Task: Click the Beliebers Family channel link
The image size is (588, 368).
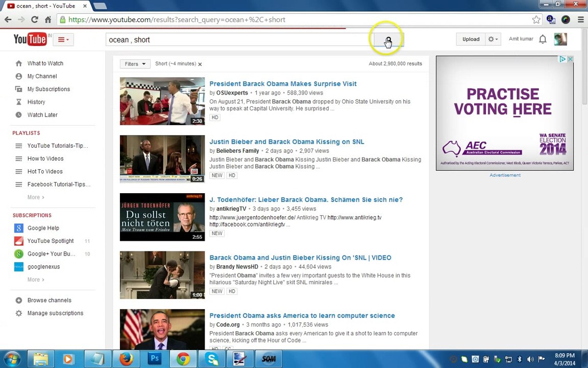Action: point(238,151)
